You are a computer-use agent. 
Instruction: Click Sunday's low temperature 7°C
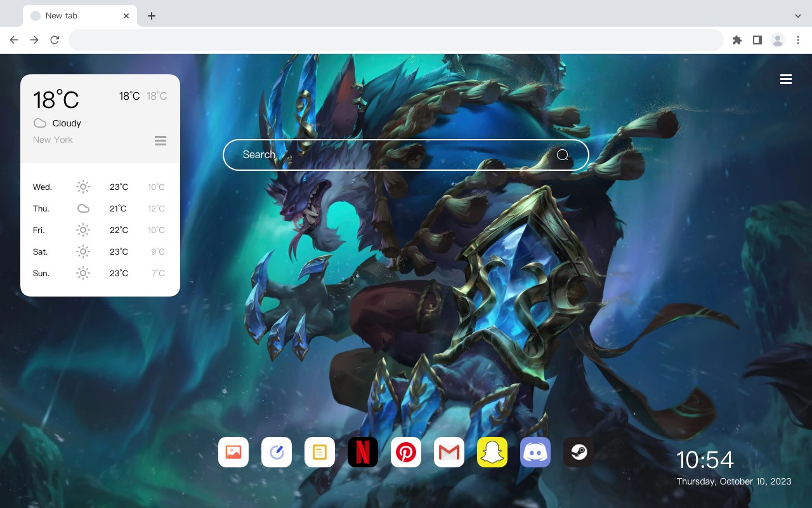(x=158, y=273)
